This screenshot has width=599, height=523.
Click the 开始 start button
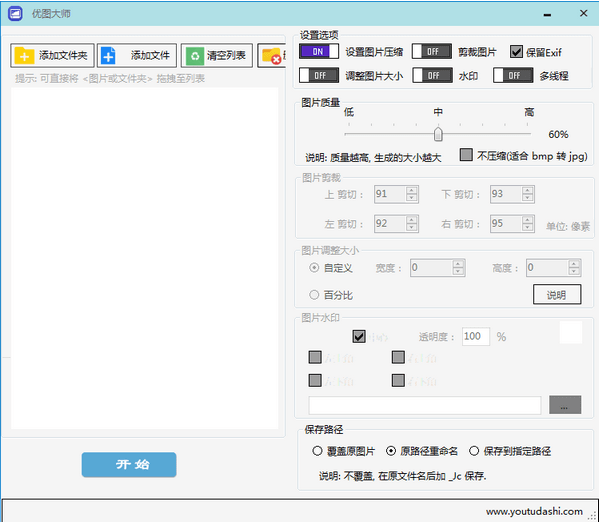click(x=129, y=465)
